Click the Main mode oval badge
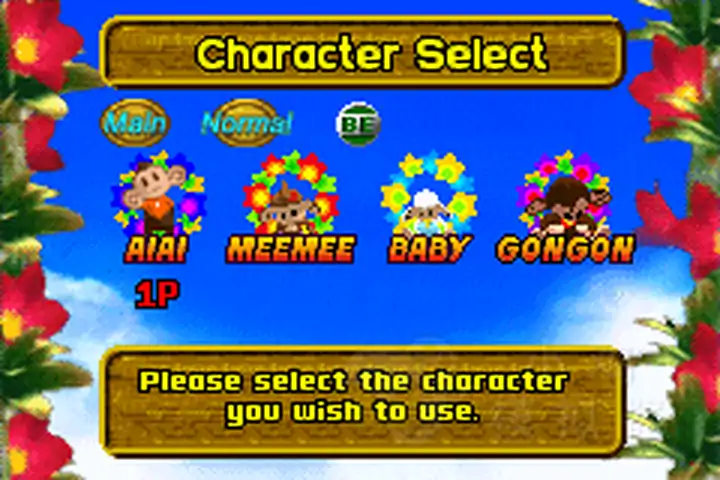This screenshot has width=720, height=480. click(x=135, y=123)
